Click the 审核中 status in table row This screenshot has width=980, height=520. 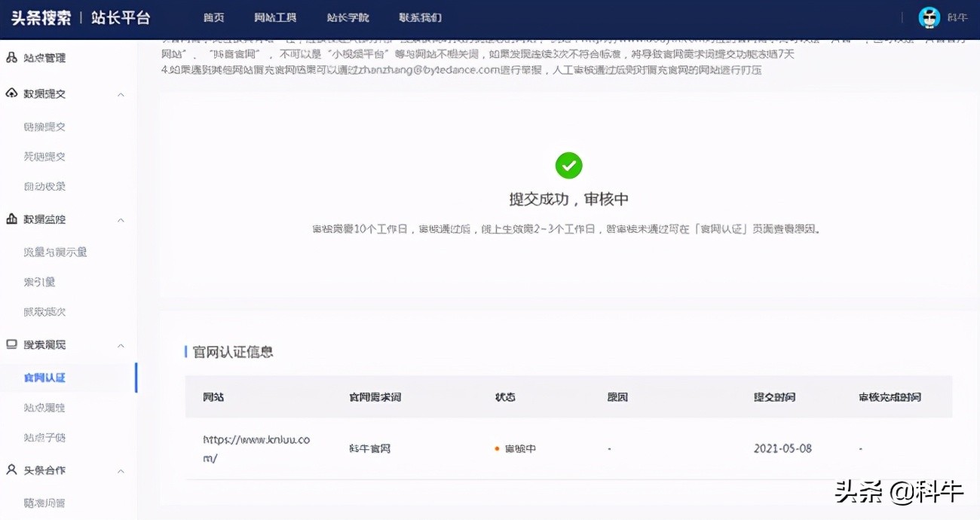coord(519,448)
